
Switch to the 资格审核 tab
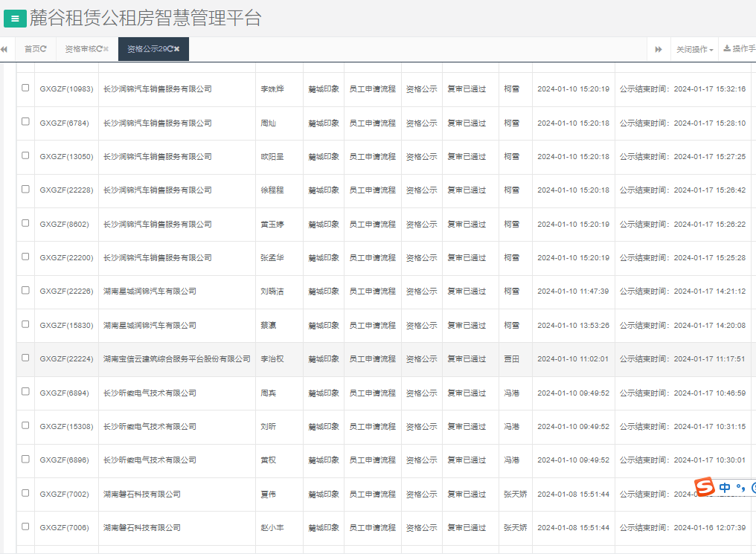coord(82,49)
